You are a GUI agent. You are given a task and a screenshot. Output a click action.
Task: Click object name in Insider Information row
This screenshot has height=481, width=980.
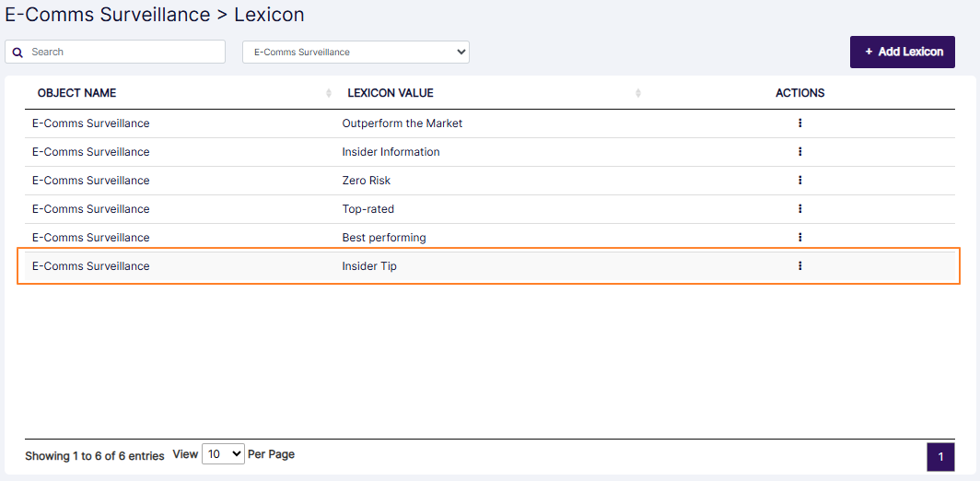pyautogui.click(x=90, y=152)
